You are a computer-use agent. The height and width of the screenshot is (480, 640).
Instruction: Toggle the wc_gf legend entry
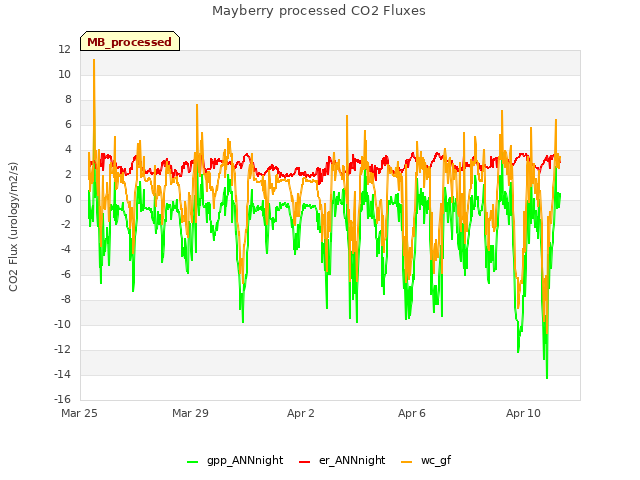coord(426,460)
